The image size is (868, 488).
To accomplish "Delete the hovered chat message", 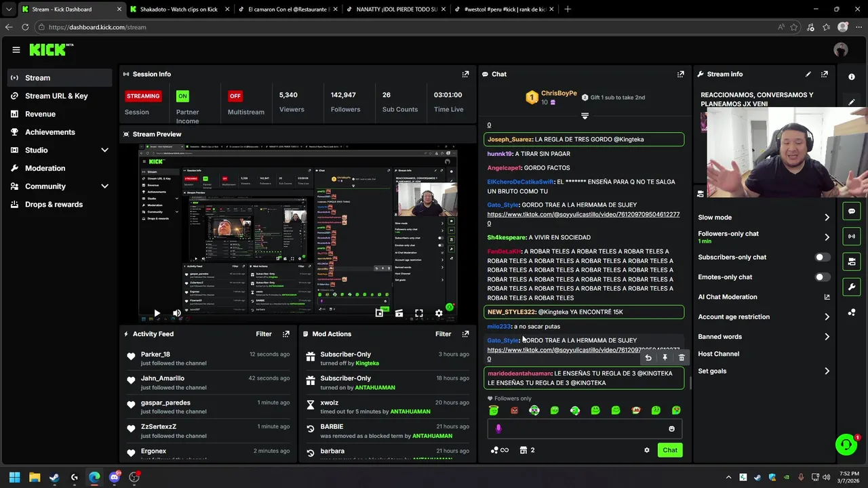I will [682, 357].
